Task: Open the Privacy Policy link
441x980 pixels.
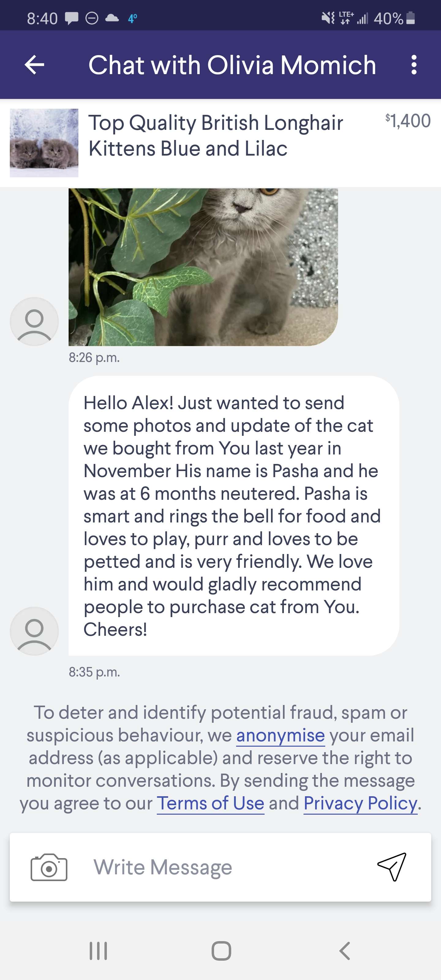Action: tap(360, 803)
